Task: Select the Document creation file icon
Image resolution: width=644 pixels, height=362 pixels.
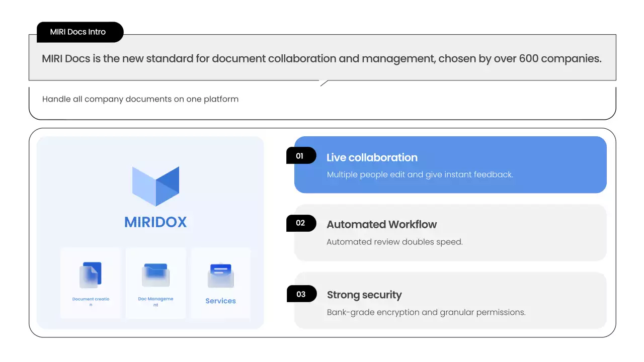Action: pyautogui.click(x=91, y=276)
